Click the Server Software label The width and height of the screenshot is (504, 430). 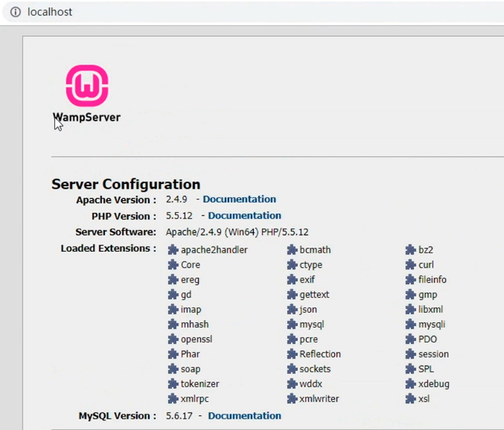tap(116, 232)
